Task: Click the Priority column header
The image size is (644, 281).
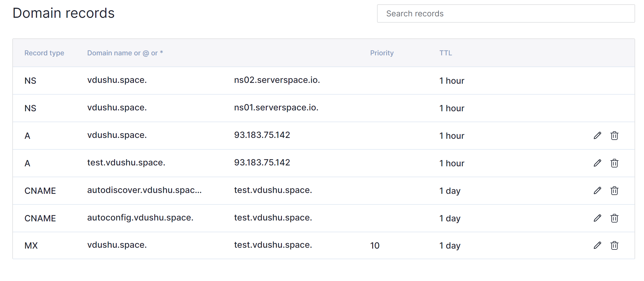Action: 382,53
